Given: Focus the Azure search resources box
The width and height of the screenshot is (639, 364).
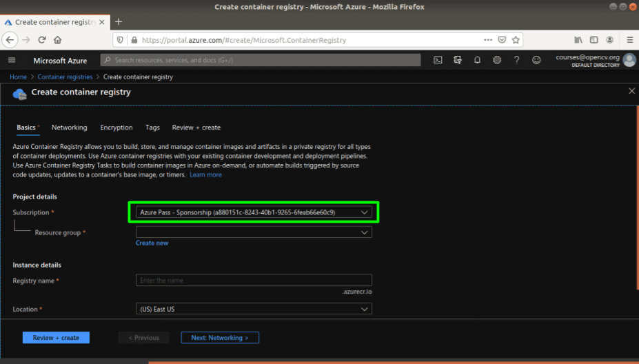Looking at the screenshot, I should click(261, 61).
